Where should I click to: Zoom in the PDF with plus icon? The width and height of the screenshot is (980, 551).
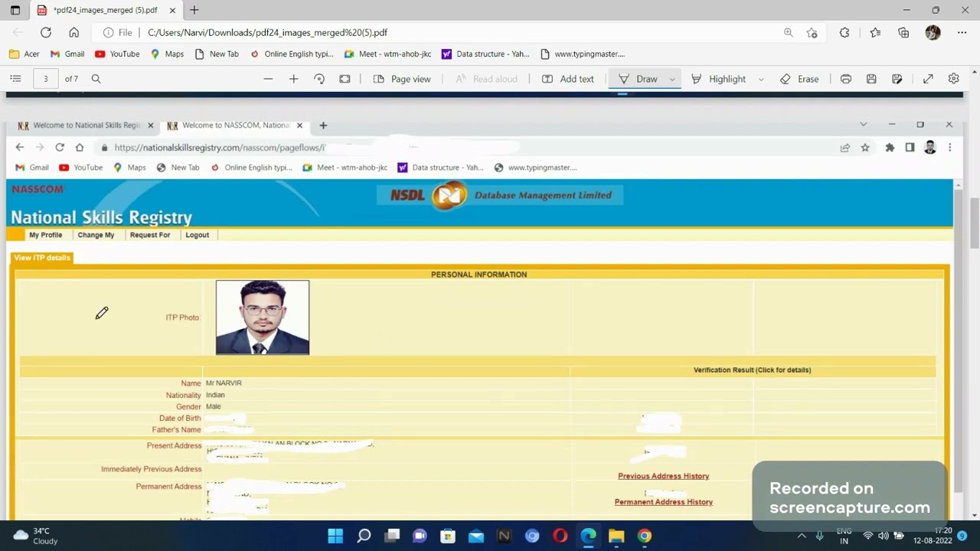click(293, 79)
